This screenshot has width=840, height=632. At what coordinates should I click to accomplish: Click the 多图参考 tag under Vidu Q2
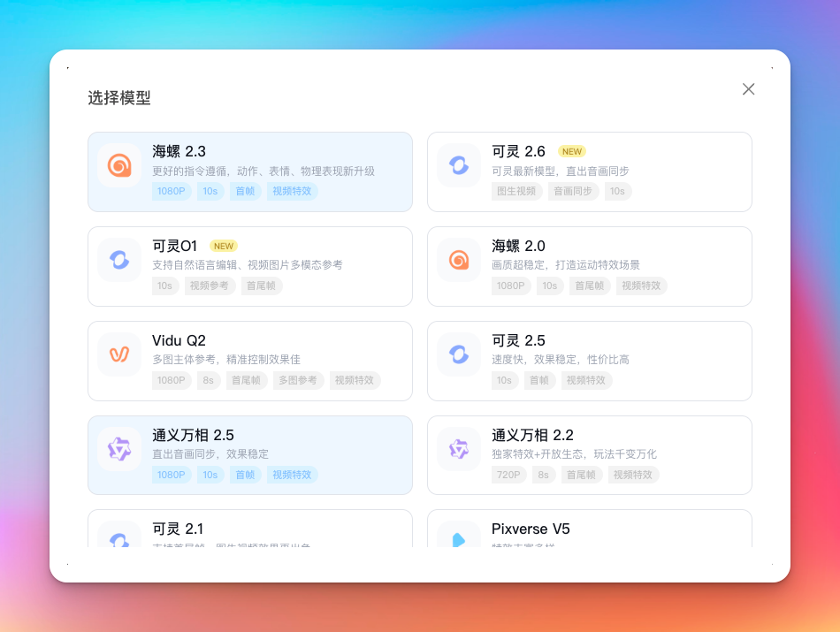[298, 380]
